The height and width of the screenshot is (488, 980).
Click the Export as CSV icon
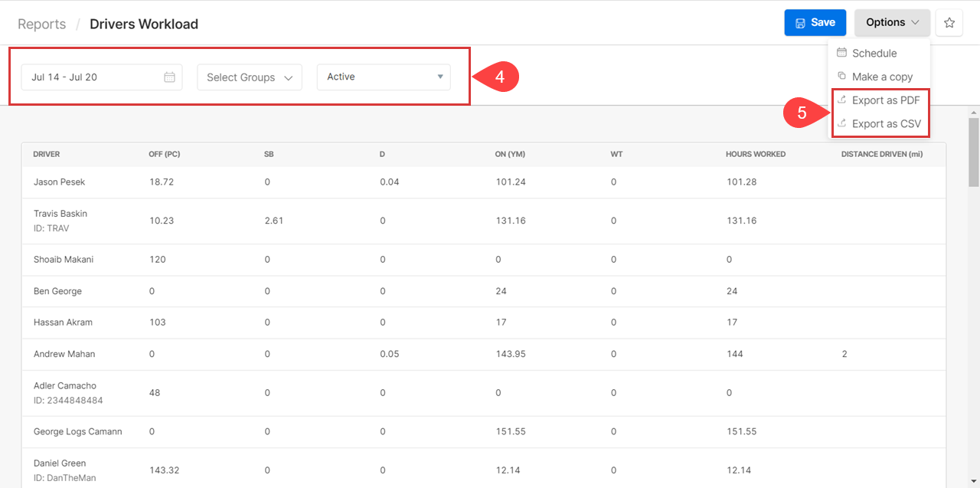pos(841,124)
